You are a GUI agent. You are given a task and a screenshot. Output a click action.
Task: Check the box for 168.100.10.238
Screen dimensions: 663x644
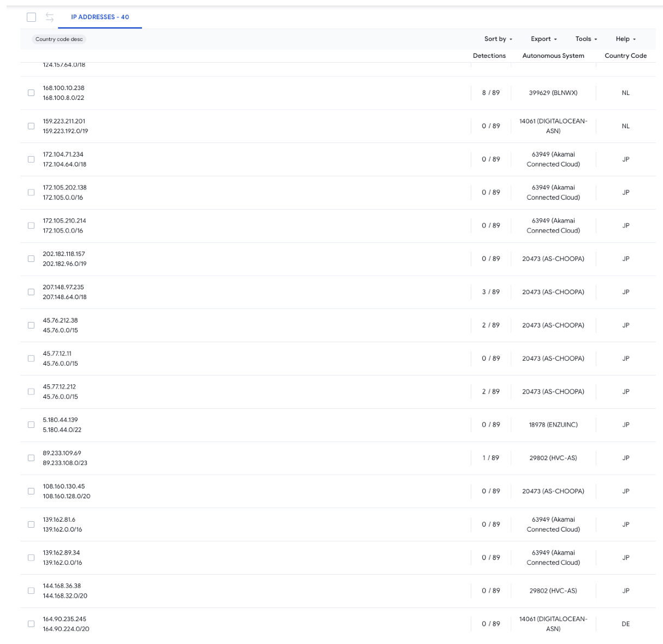[x=31, y=93]
